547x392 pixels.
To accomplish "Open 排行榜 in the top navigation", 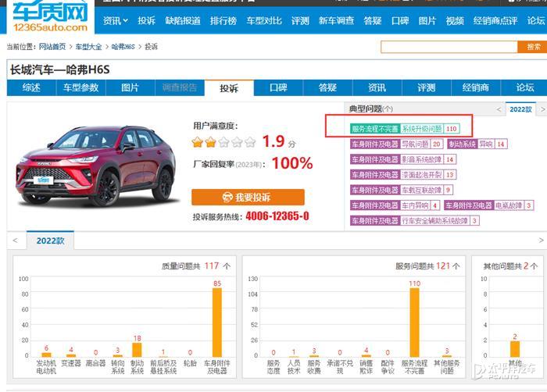I will click(x=223, y=21).
